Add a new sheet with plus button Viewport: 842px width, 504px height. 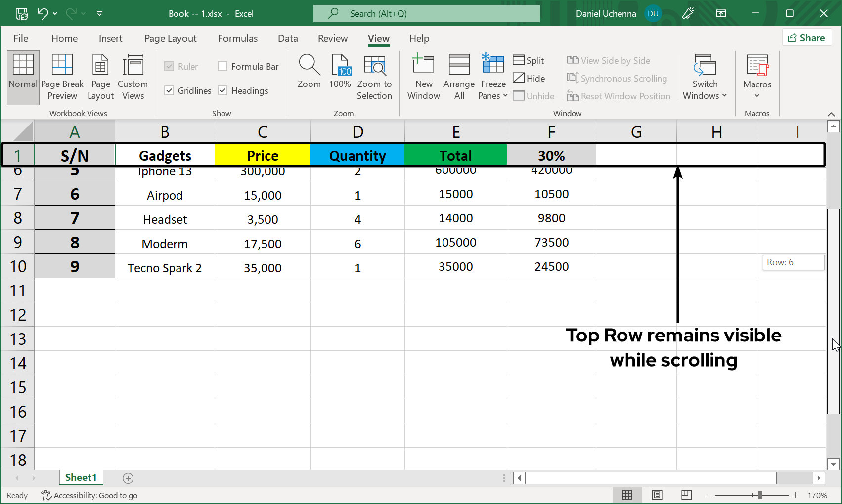click(128, 478)
